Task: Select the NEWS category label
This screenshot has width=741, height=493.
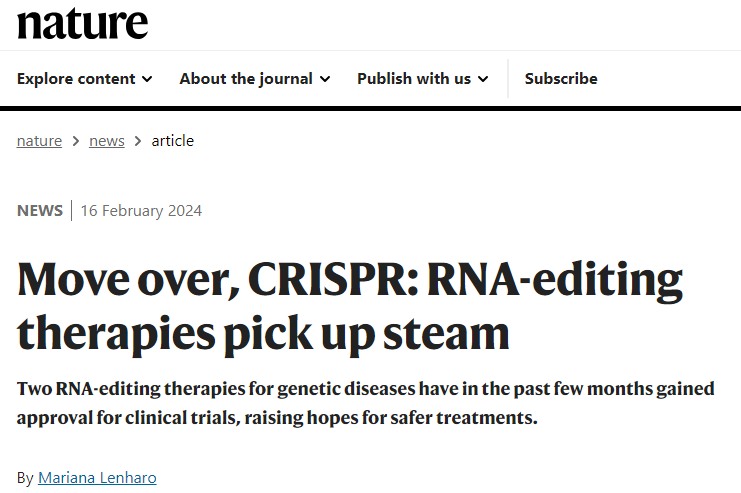Action: [39, 210]
